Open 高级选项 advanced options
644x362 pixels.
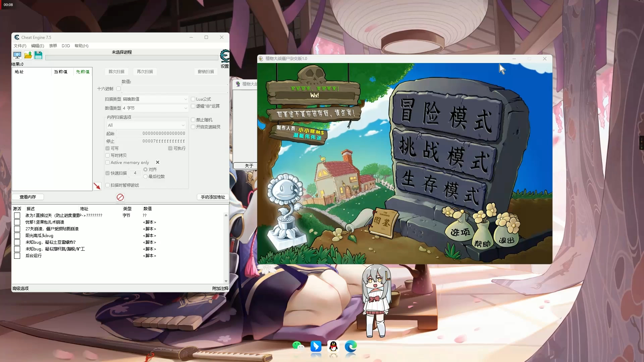(20, 289)
